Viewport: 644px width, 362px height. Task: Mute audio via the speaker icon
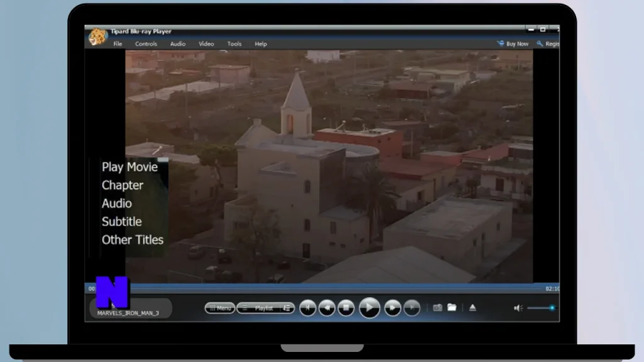click(518, 308)
